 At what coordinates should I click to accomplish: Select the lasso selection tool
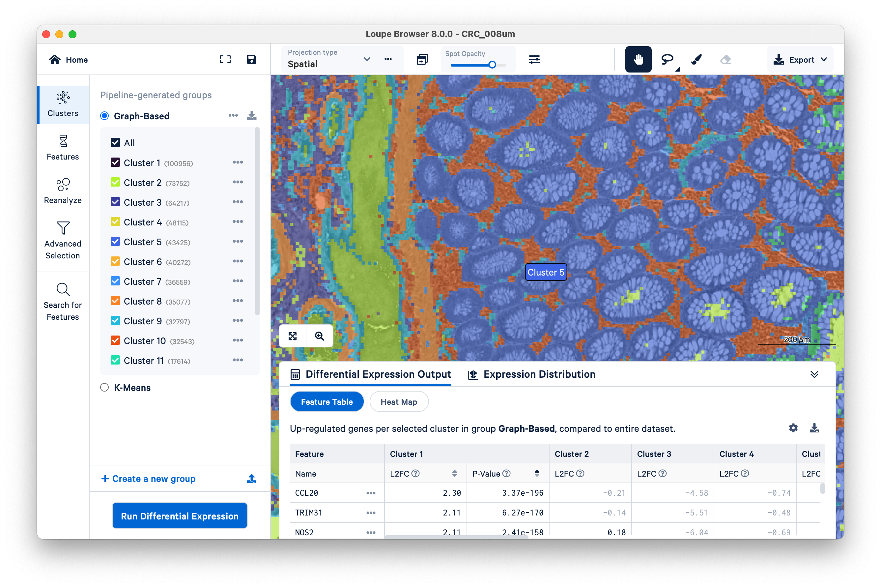[x=667, y=59]
